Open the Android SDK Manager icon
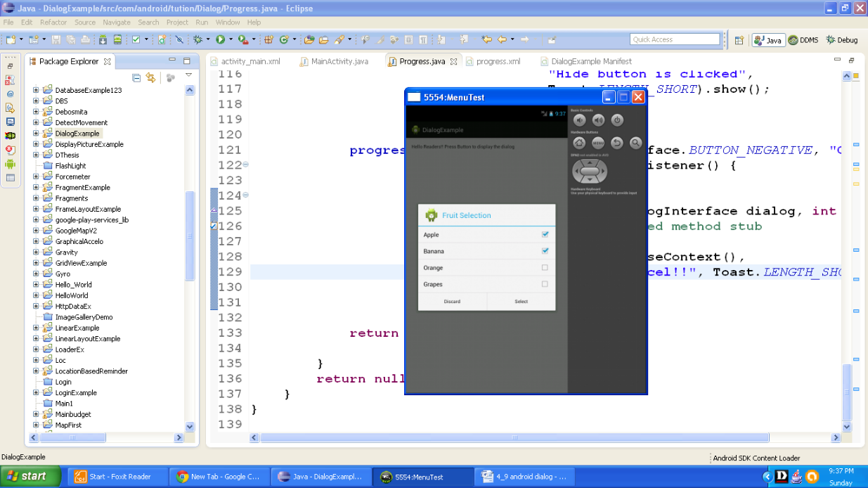The width and height of the screenshot is (868, 488). (103, 39)
